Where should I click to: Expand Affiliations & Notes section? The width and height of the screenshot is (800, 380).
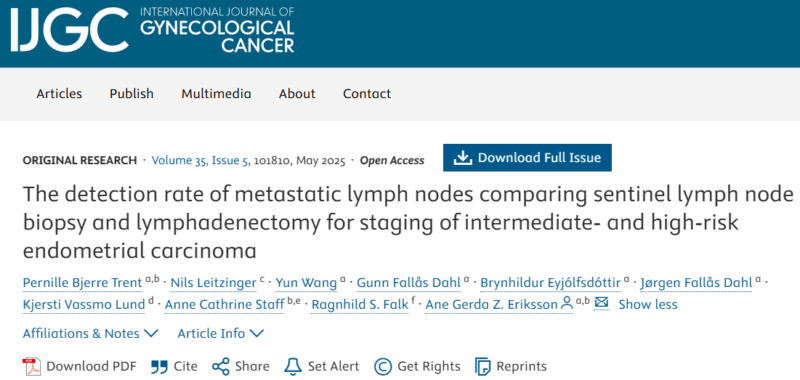coord(90,334)
